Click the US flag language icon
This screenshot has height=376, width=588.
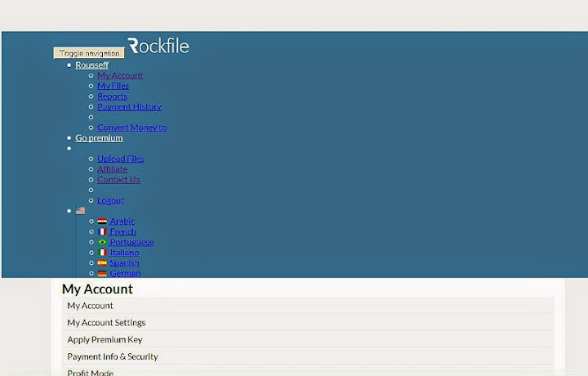(81, 211)
